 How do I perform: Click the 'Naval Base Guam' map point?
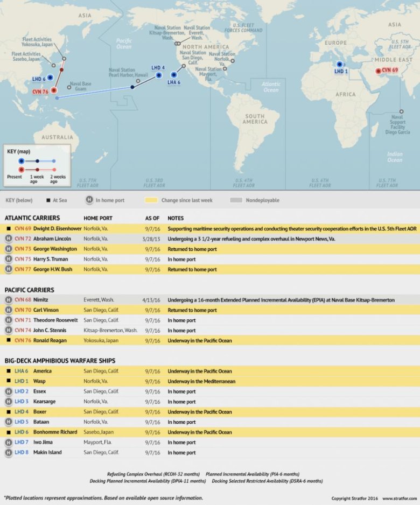[70, 87]
